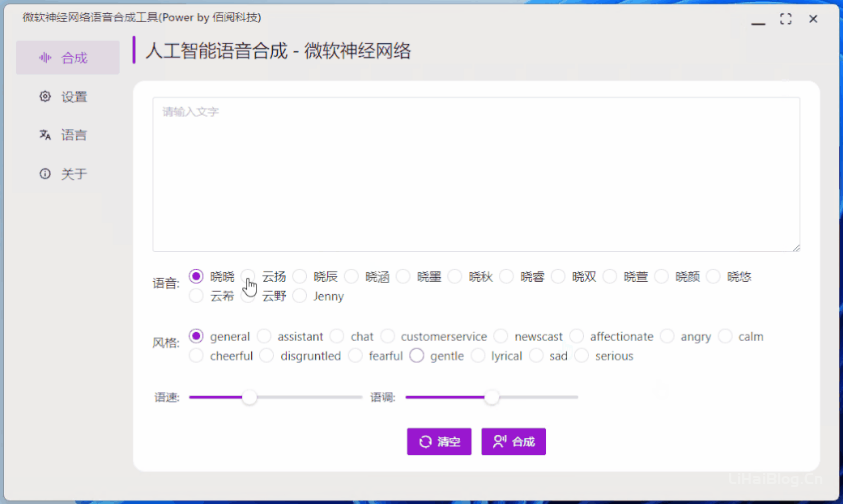Click the gear icon beside 设置
This screenshot has height=504, width=843.
[45, 96]
